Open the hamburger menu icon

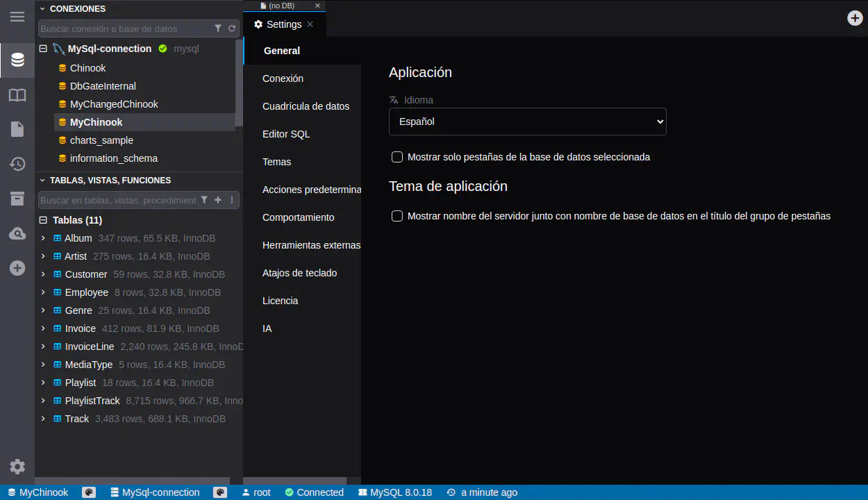[17, 17]
